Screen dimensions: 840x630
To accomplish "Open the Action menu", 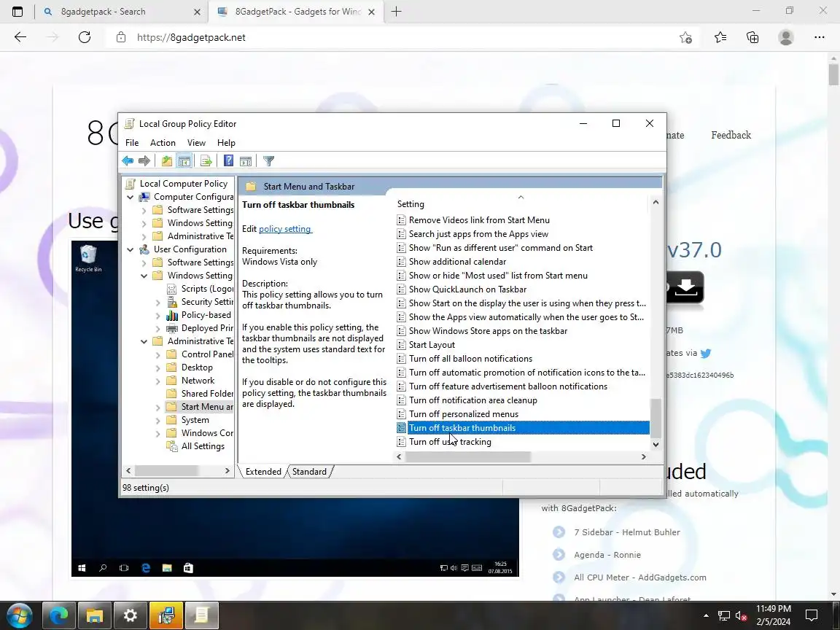I will 163,142.
